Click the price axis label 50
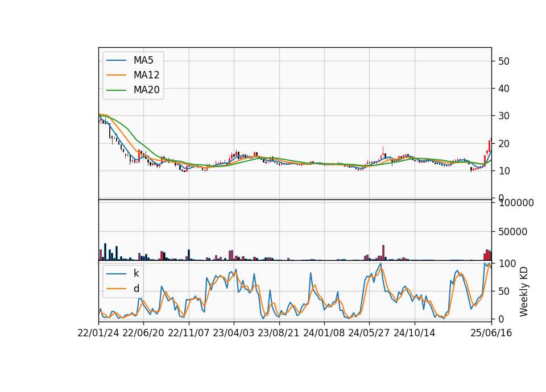The height and width of the screenshot is (392, 546). [504, 61]
